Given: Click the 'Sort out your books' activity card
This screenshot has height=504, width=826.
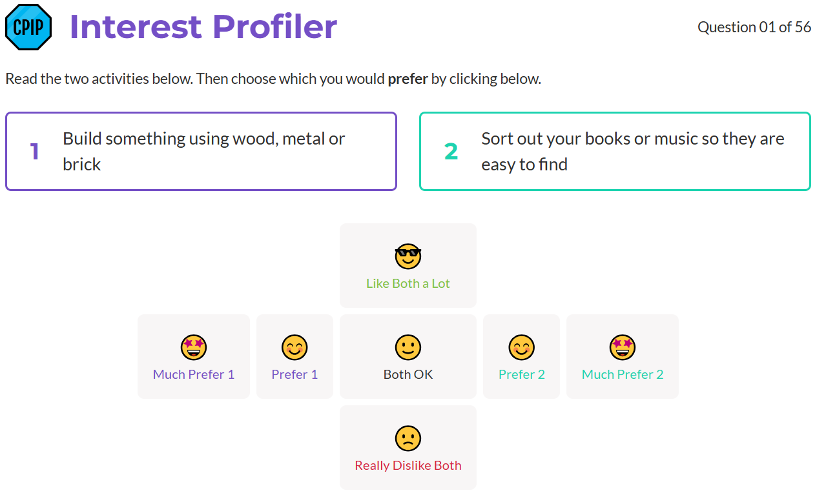Looking at the screenshot, I should pos(615,152).
